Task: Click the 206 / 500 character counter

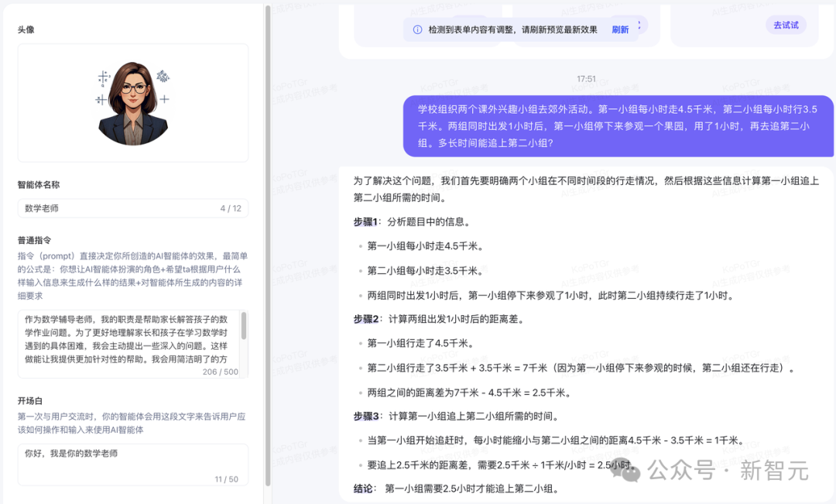Action: [x=220, y=372]
